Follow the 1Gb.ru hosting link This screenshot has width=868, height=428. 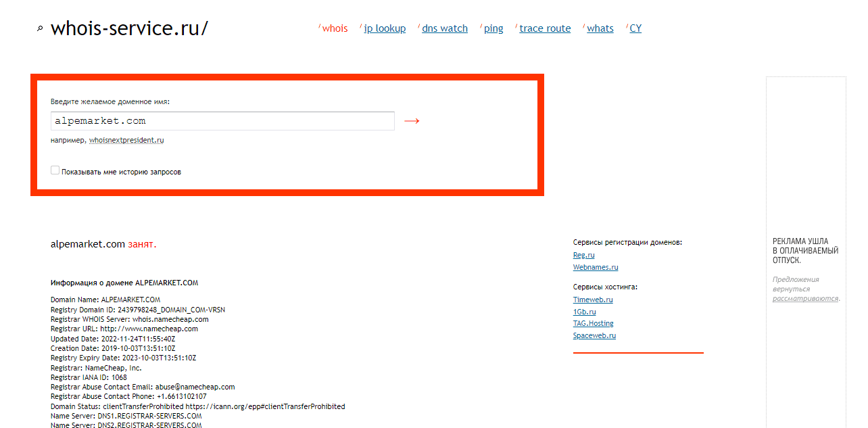(x=584, y=312)
